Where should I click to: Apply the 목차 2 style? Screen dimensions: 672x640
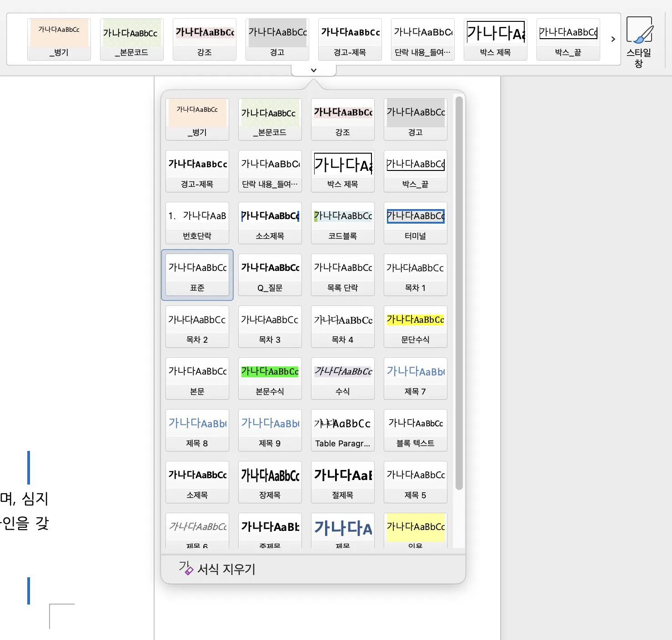click(x=197, y=327)
